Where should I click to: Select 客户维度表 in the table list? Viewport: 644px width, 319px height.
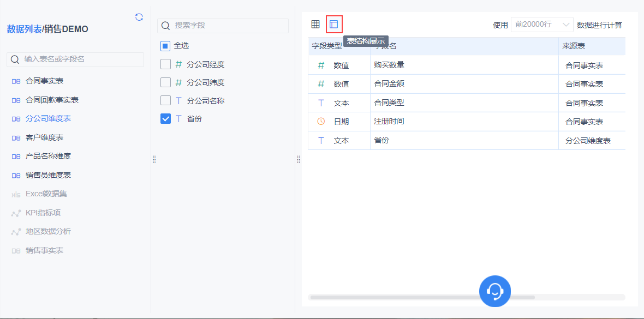point(44,137)
